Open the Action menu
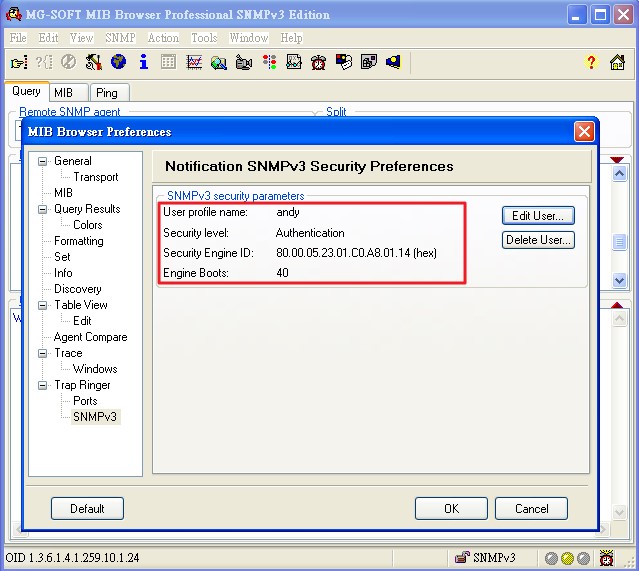 163,38
